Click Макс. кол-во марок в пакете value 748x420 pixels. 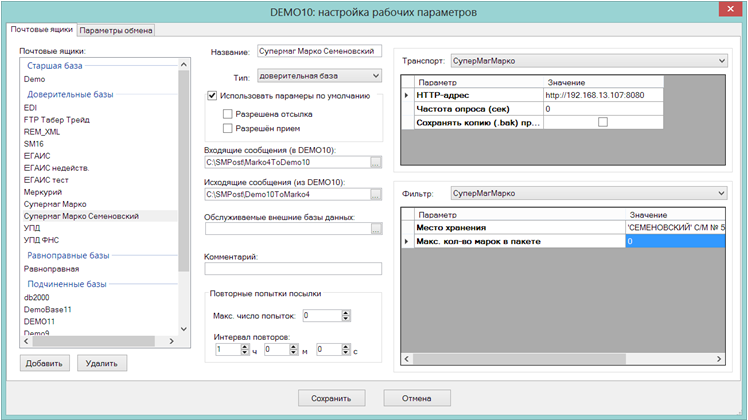675,242
